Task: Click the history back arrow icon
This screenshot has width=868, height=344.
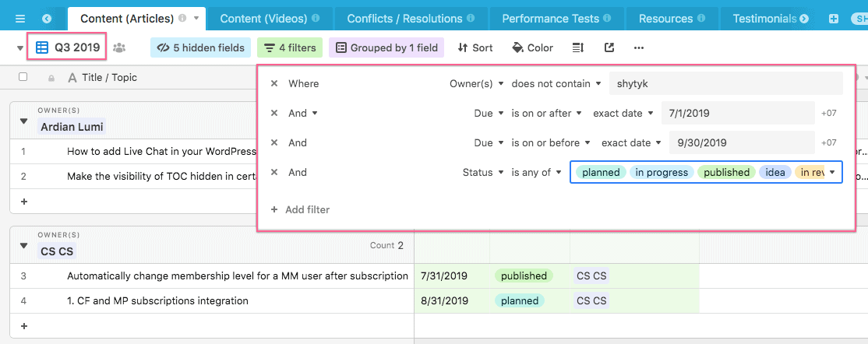Action: (48, 18)
